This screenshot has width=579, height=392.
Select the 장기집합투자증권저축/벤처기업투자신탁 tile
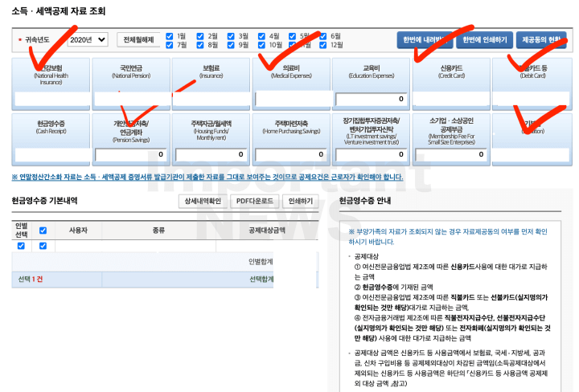371,140
